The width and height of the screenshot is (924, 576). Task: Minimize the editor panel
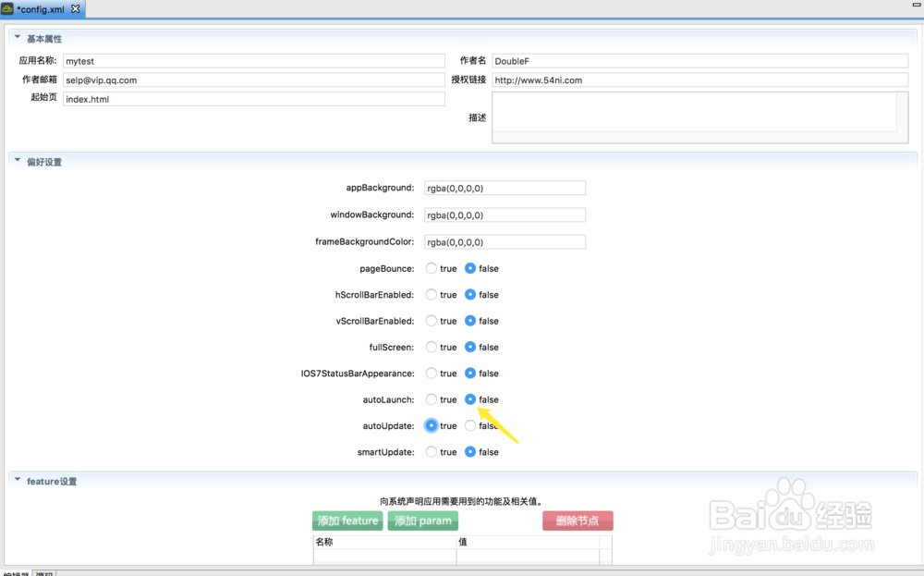click(x=917, y=4)
